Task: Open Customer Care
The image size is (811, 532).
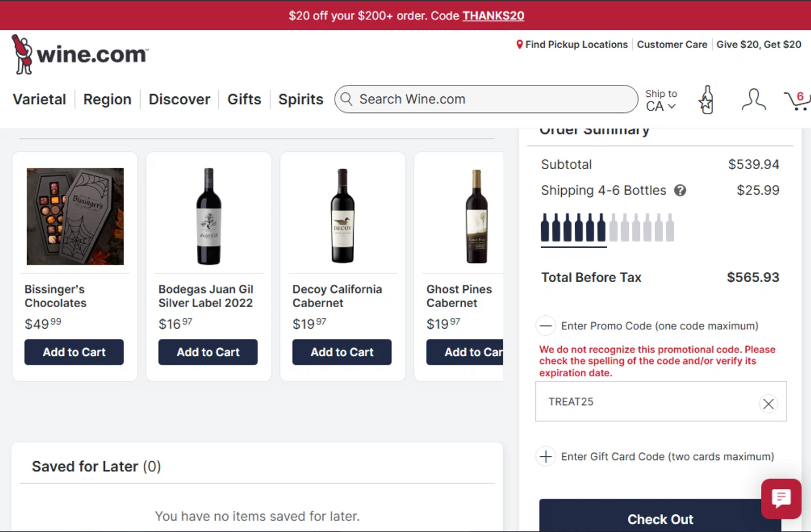Action: click(x=672, y=44)
